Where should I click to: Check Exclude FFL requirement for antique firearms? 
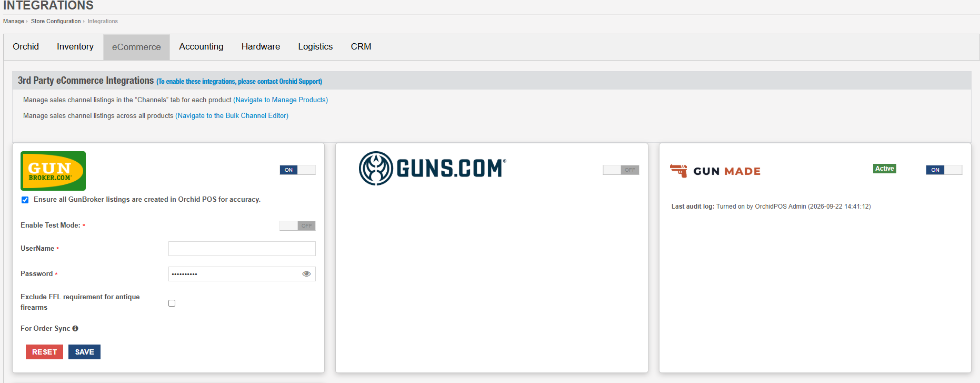coord(172,303)
